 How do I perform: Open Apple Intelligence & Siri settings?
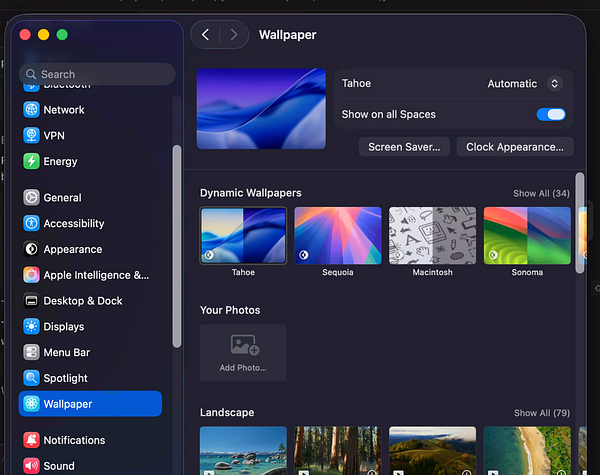click(x=90, y=275)
